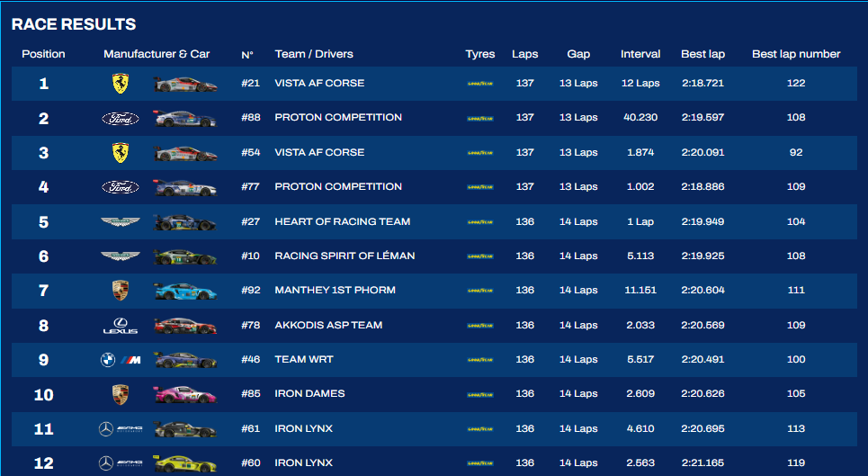Click Goodyear tyre logo in #46 row

coord(480,360)
